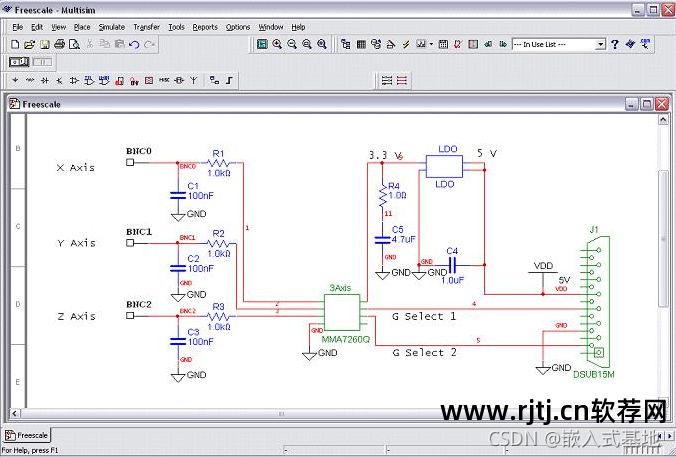This screenshot has width=676, height=457.
Task: Open the Transfer menu
Action: click(146, 27)
